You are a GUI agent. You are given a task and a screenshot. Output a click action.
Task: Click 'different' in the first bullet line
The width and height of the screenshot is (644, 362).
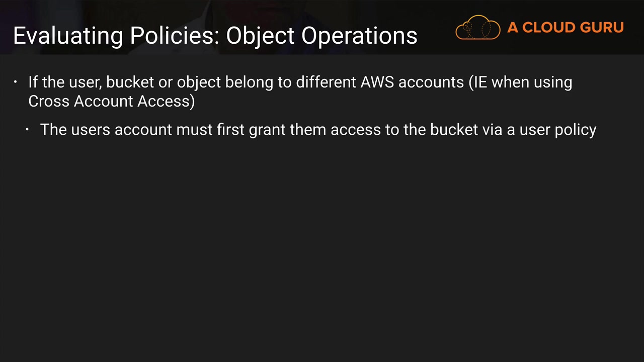326,82
